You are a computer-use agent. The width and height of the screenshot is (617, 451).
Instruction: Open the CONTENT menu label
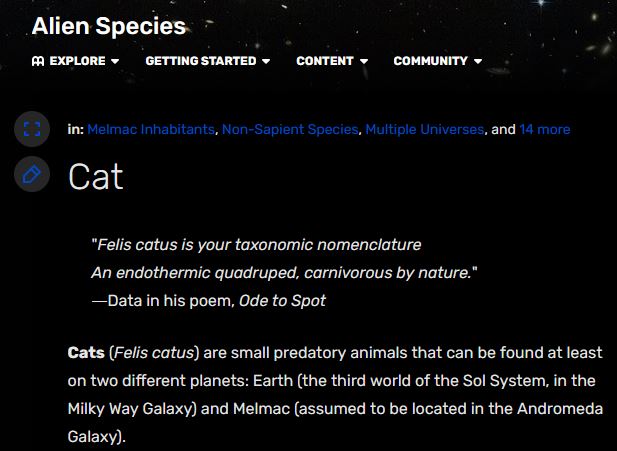325,61
